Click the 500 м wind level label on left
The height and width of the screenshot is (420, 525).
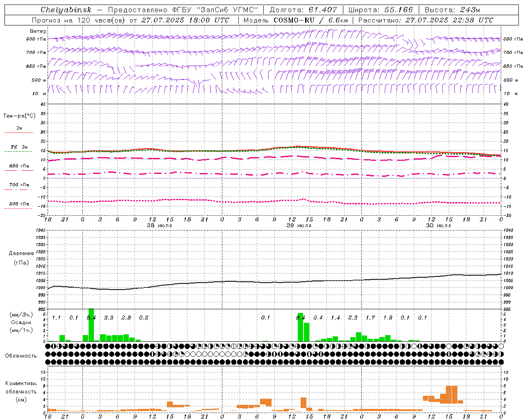pyautogui.click(x=39, y=80)
